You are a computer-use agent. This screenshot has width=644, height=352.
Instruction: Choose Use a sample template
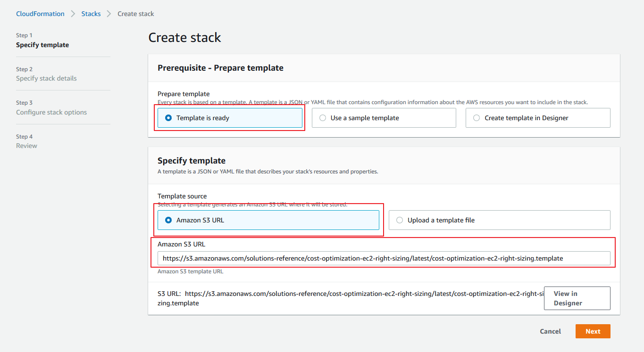[323, 118]
